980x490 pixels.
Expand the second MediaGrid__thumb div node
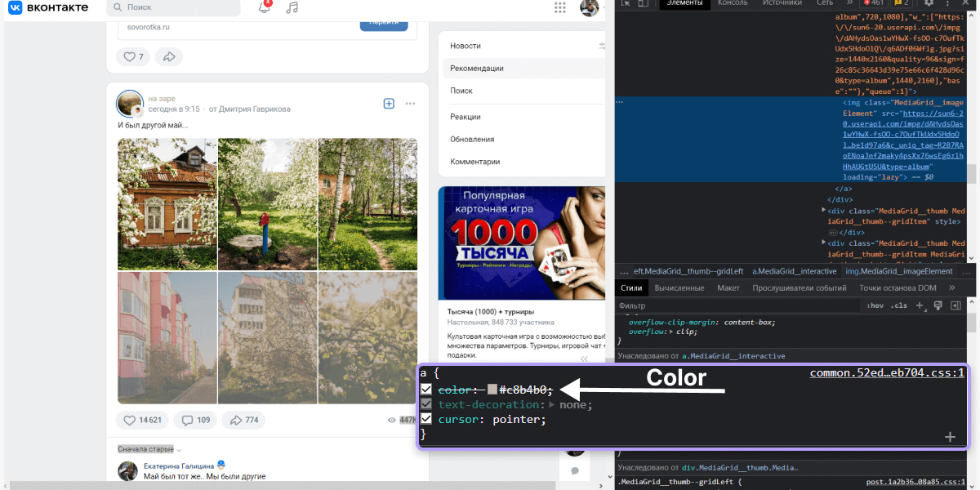823,243
